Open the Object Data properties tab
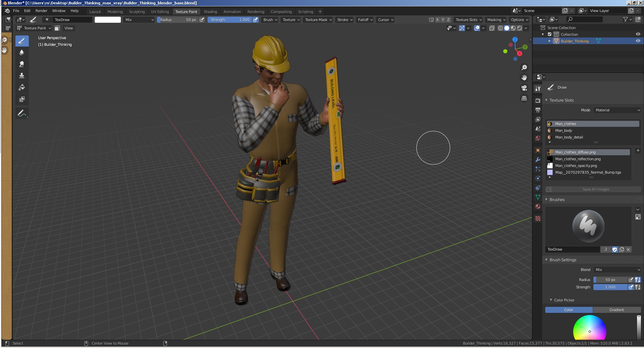Viewport: 644px width, 348px height. [538, 197]
